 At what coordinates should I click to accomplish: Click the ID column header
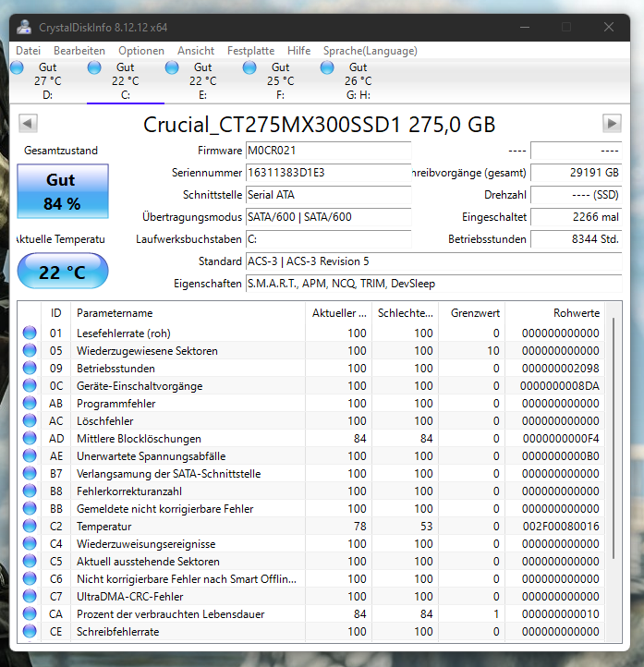(55, 313)
